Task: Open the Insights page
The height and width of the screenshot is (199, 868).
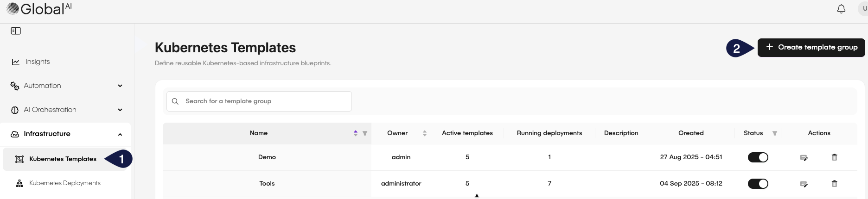Action: tap(37, 62)
